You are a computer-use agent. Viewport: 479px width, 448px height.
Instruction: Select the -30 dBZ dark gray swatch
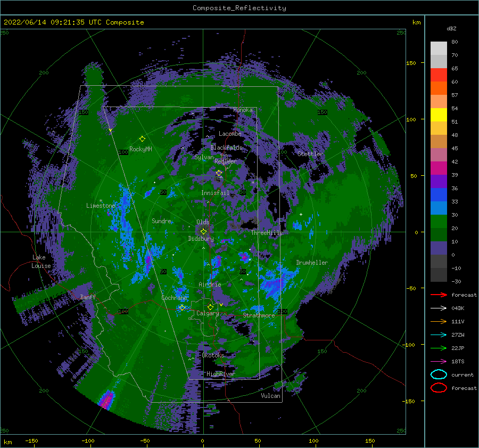pyautogui.click(x=439, y=275)
